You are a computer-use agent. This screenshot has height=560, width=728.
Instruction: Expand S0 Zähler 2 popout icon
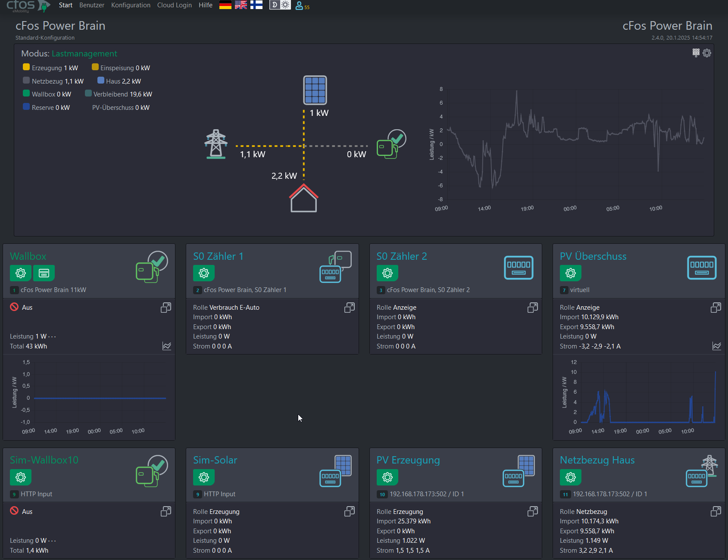(533, 308)
